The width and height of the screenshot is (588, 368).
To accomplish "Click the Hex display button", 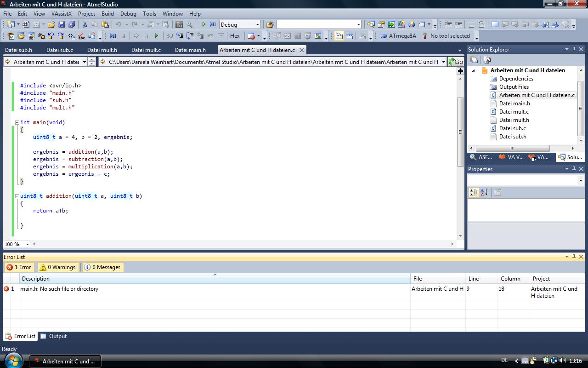I will [x=235, y=36].
